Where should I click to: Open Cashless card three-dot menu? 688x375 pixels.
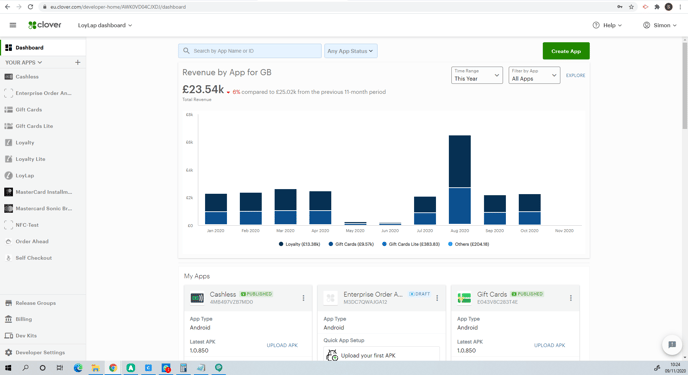tap(303, 298)
